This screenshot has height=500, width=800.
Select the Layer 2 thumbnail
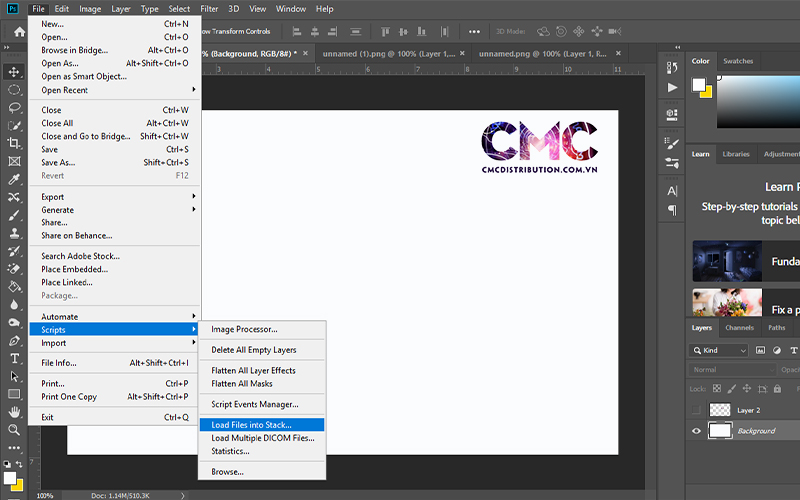[x=720, y=410]
